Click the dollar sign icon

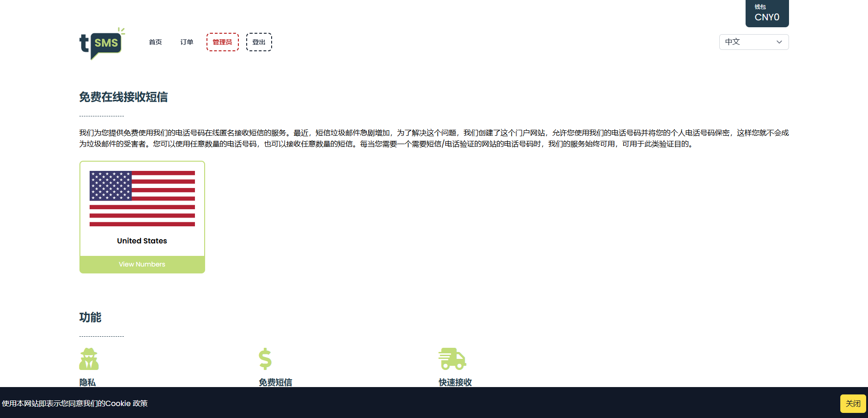click(x=265, y=359)
